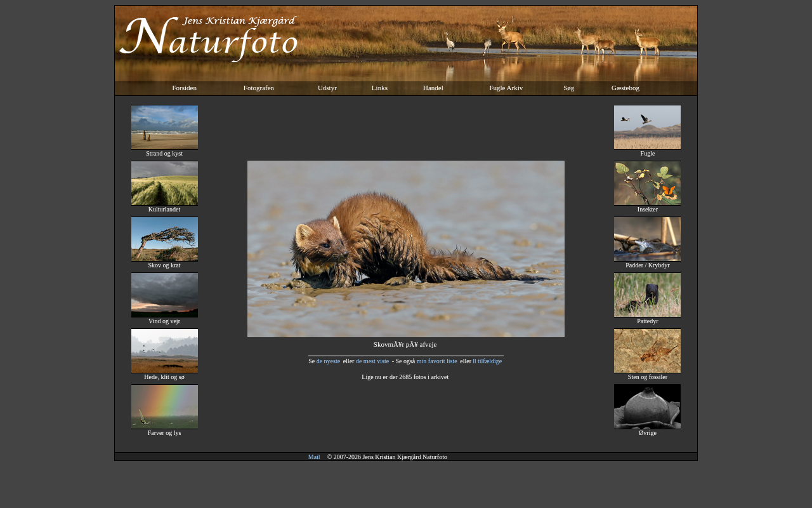Open the Vind og vejr storm thumbnail
The image size is (812, 508).
(164, 295)
